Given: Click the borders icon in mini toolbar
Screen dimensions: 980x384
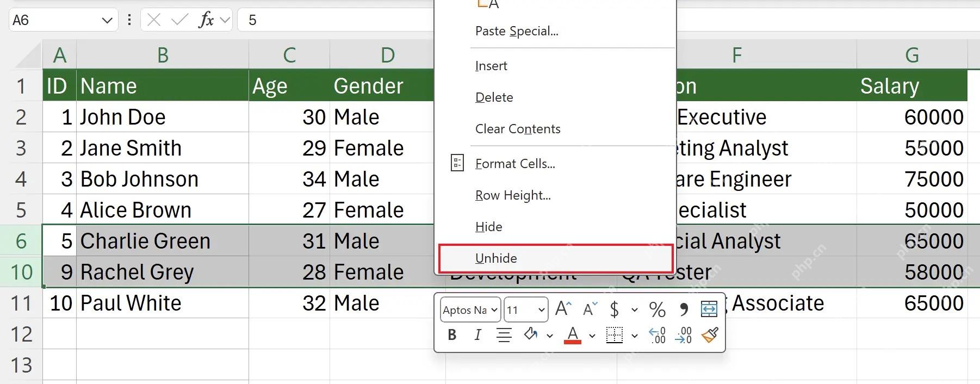Looking at the screenshot, I should (x=615, y=335).
